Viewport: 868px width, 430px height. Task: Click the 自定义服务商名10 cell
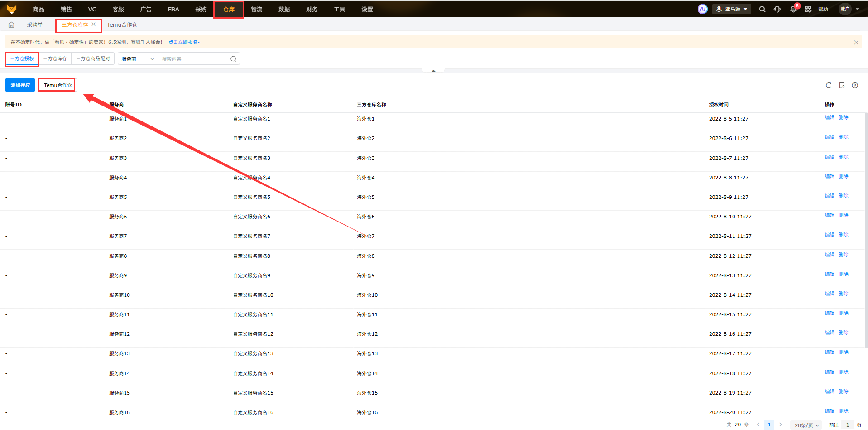click(253, 295)
